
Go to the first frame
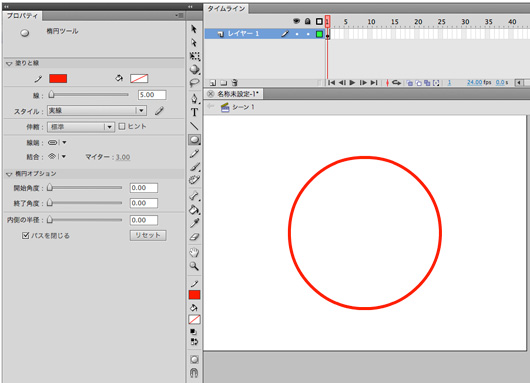[x=332, y=82]
